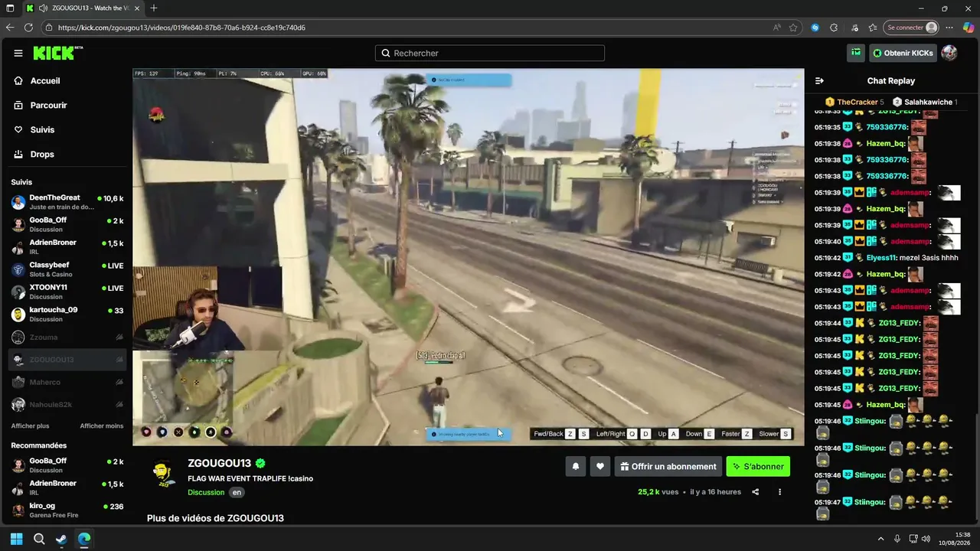Collapse the Chat Replay panel with arrow icon
The height and width of the screenshot is (551, 980).
click(x=819, y=80)
